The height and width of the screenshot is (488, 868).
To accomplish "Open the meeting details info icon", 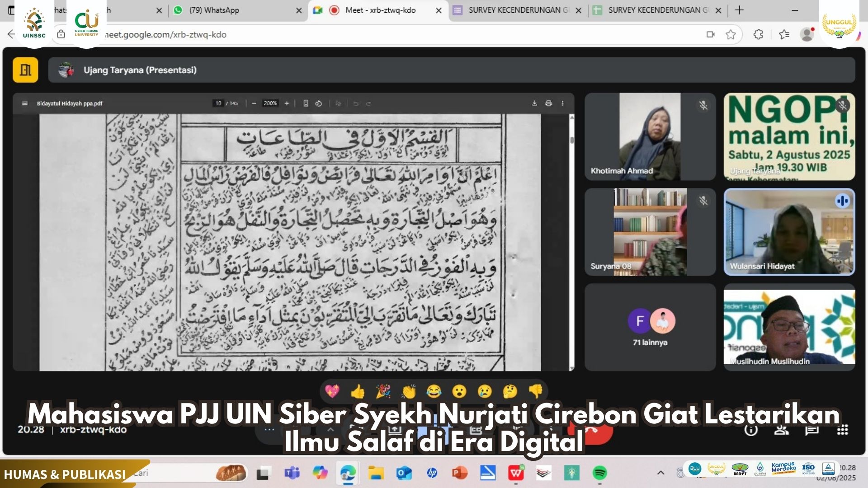I will (751, 430).
